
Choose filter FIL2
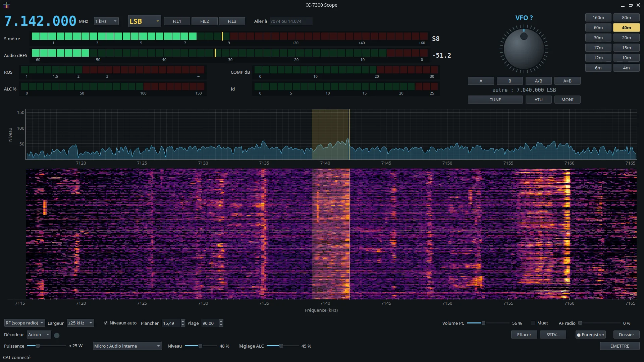tap(204, 21)
